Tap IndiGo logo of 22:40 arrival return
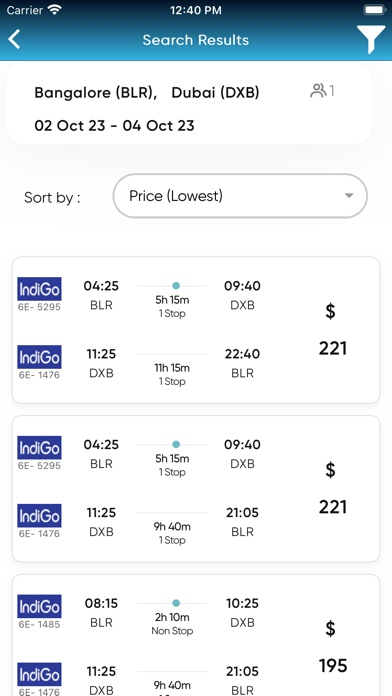Screen dimensions: 392x696 39,357
